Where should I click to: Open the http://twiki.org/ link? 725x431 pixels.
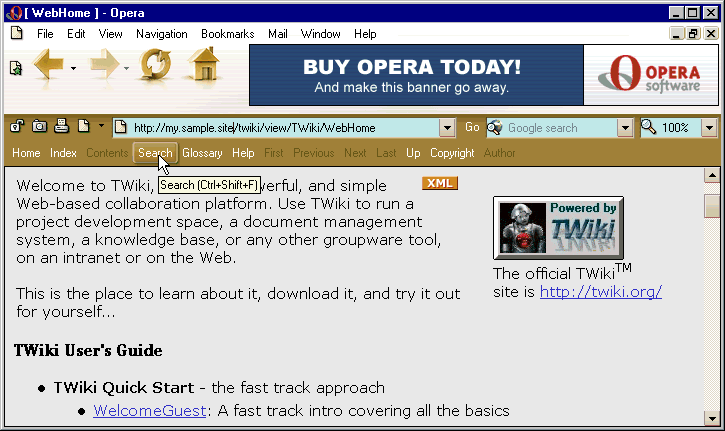[600, 292]
